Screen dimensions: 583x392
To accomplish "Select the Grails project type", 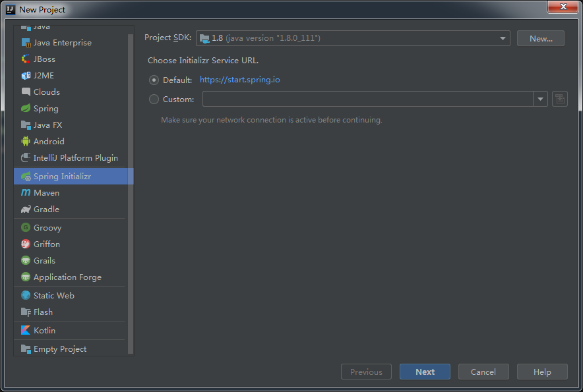I will tap(45, 260).
